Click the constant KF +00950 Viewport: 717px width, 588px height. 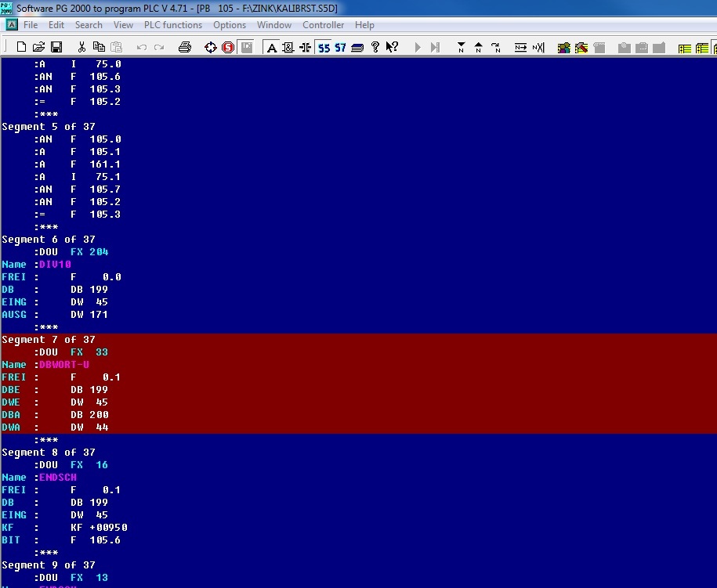click(100, 528)
